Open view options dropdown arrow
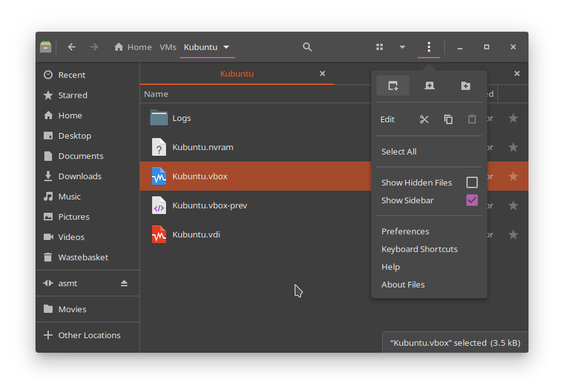The image size is (564, 392). 402,47
